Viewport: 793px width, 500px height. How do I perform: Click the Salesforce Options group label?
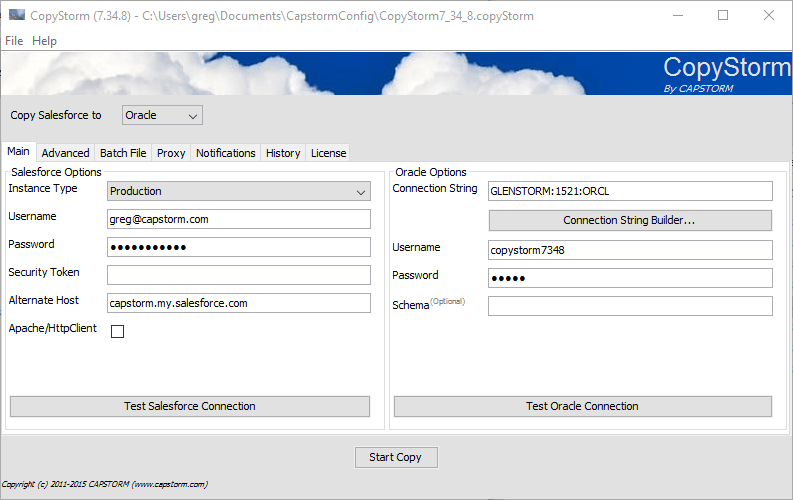click(x=56, y=172)
